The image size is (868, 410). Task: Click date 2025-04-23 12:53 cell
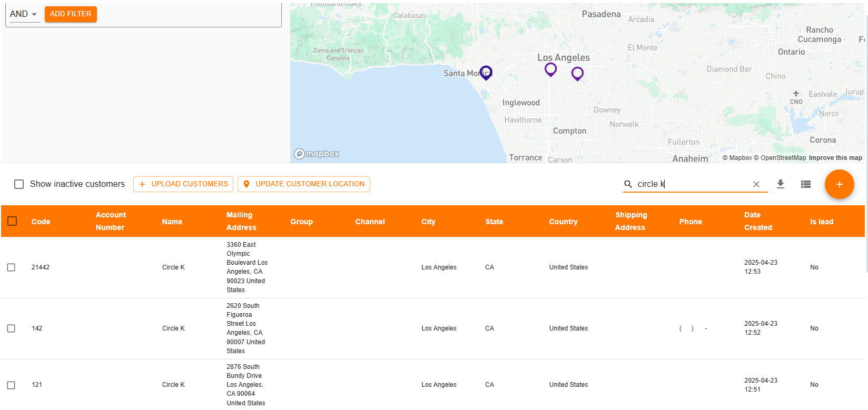[761, 267]
